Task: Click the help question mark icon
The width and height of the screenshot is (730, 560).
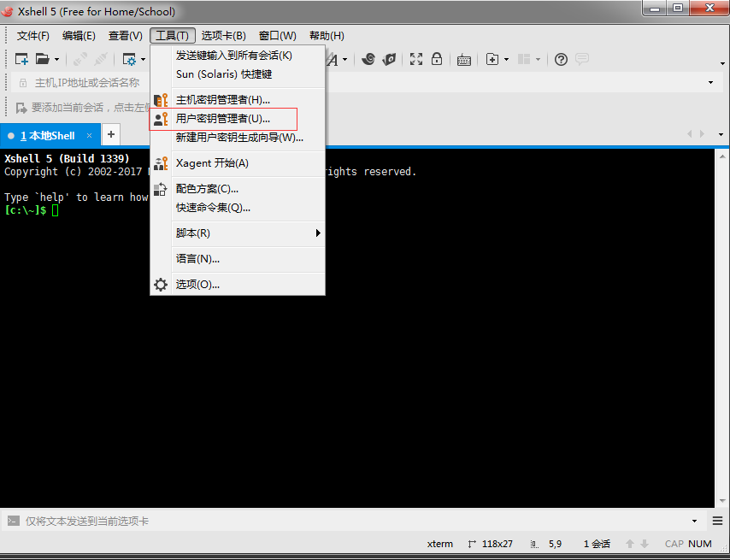Action: [561, 59]
